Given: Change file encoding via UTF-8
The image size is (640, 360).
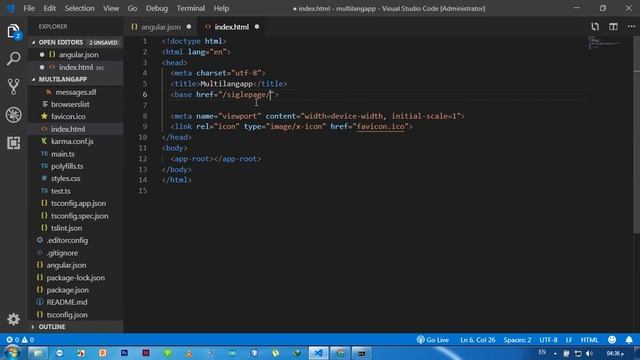Looking at the screenshot, I should 548,340.
